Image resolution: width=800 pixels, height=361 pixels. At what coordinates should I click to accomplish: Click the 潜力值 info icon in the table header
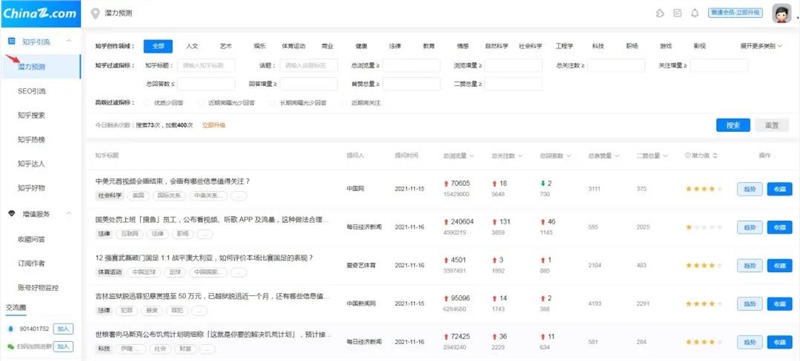tap(688, 156)
